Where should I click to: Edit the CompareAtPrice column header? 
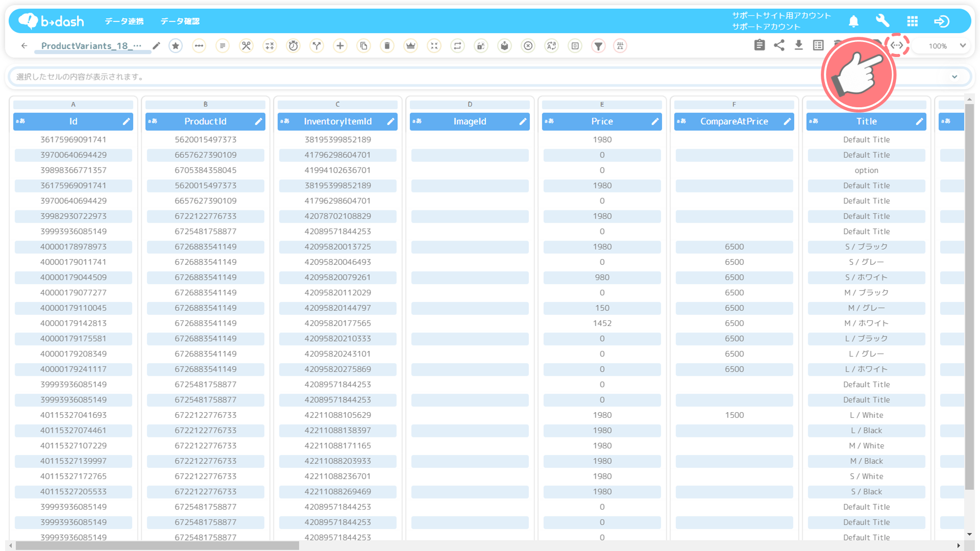pyautogui.click(x=787, y=121)
